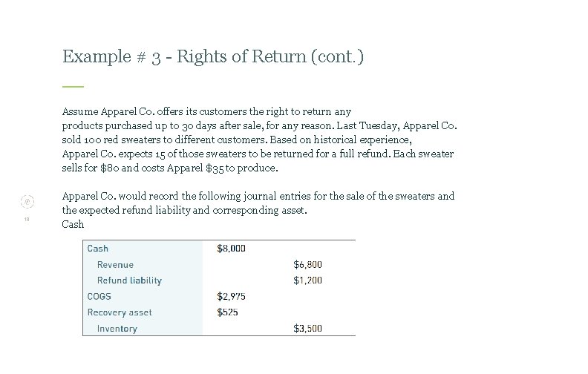The width and height of the screenshot is (588, 374).
Task: Click the $2,975 COGS debit amount
Action: 231,297
